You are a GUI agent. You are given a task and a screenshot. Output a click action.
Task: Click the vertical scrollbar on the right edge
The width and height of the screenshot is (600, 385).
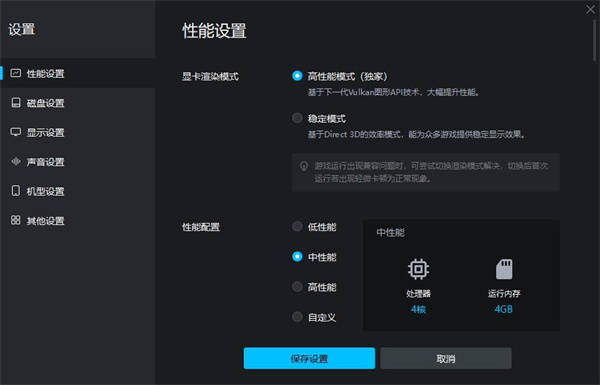tap(595, 40)
